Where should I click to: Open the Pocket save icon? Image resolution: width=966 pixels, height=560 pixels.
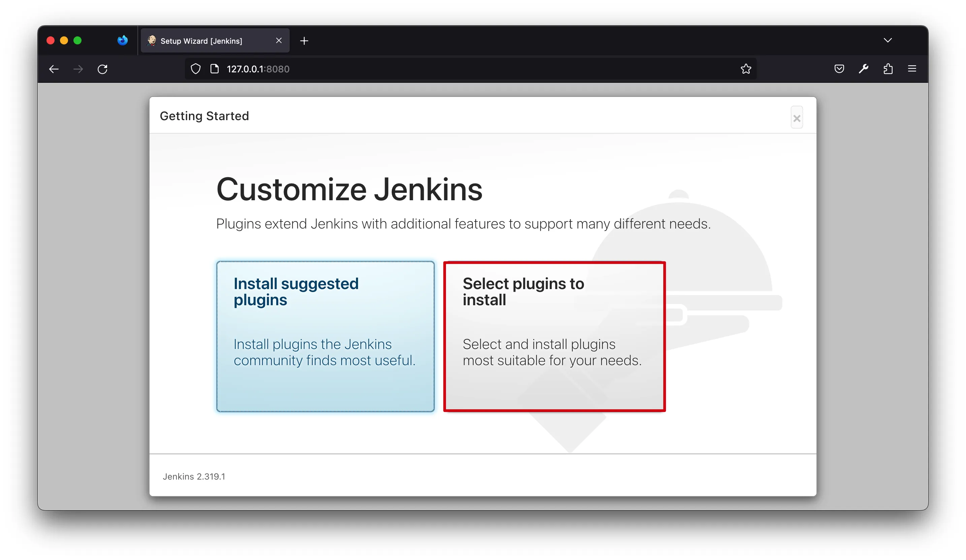(839, 69)
